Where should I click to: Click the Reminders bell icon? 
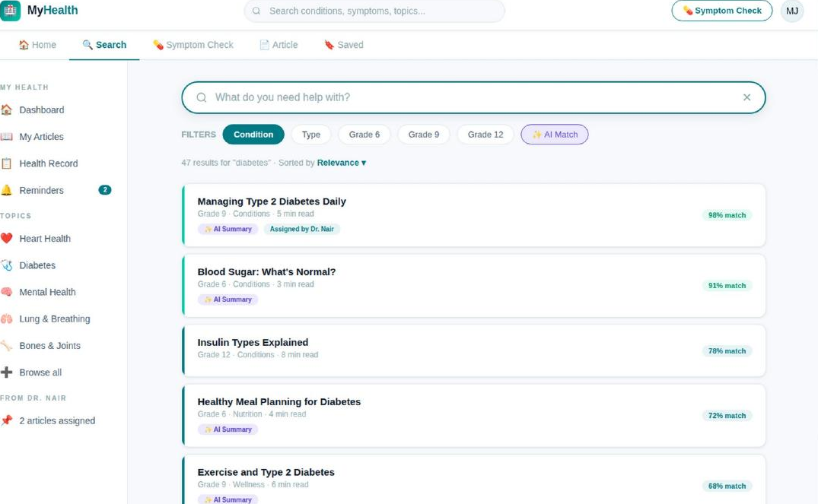point(6,190)
